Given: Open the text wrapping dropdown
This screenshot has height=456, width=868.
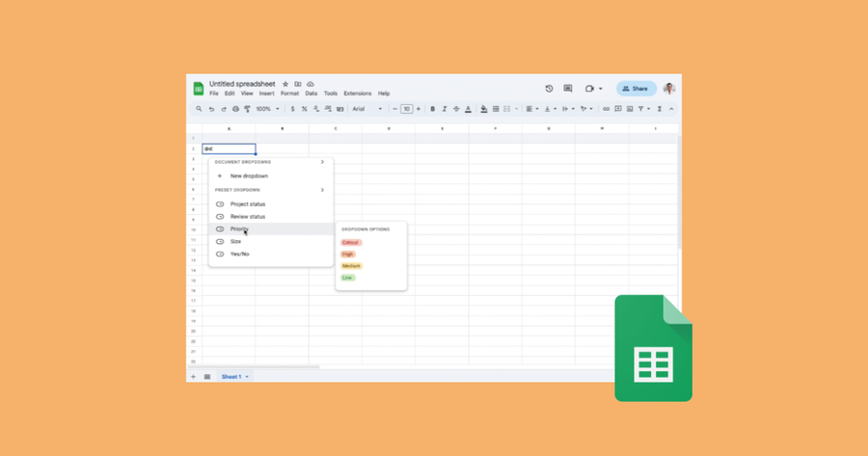Looking at the screenshot, I should (568, 109).
